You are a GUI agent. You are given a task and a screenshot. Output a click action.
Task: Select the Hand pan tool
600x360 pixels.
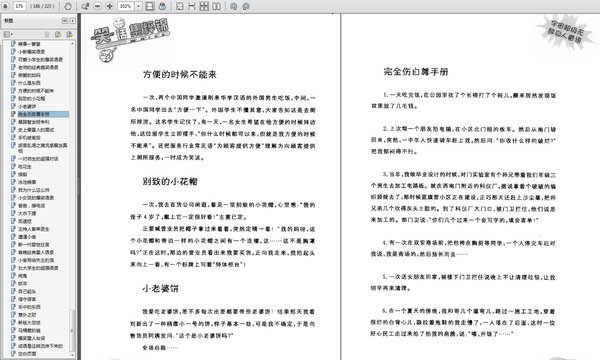tap(68, 6)
